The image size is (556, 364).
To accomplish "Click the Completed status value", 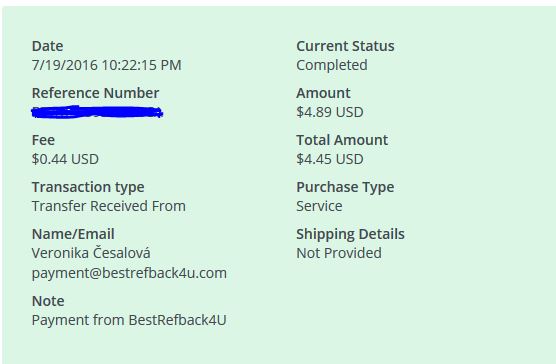I will tap(332, 65).
